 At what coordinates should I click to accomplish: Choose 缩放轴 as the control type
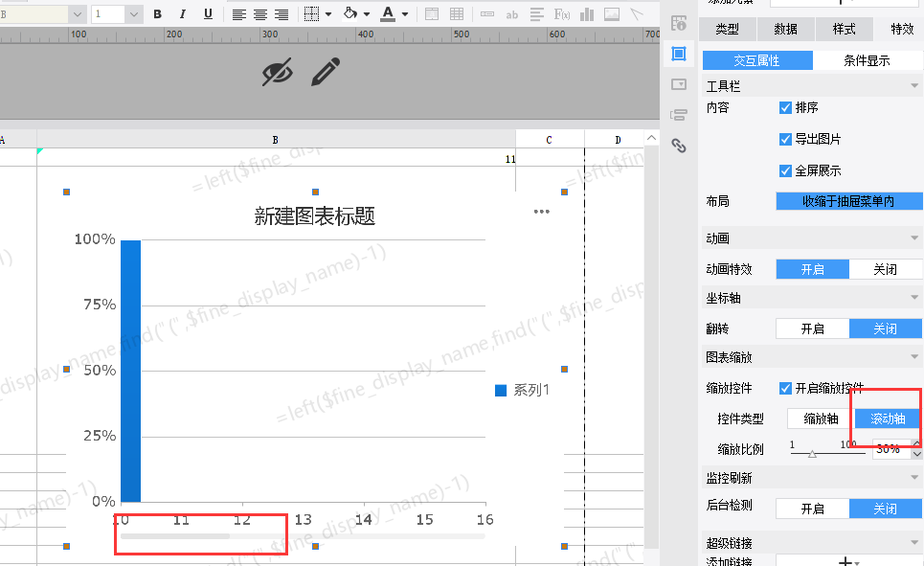click(821, 419)
